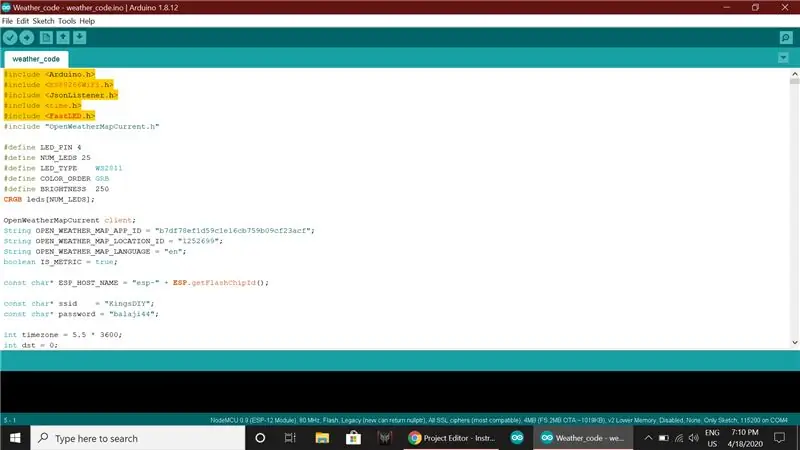800x450 pixels.
Task: Click the ENG US language indicator
Action: pyautogui.click(x=712, y=438)
